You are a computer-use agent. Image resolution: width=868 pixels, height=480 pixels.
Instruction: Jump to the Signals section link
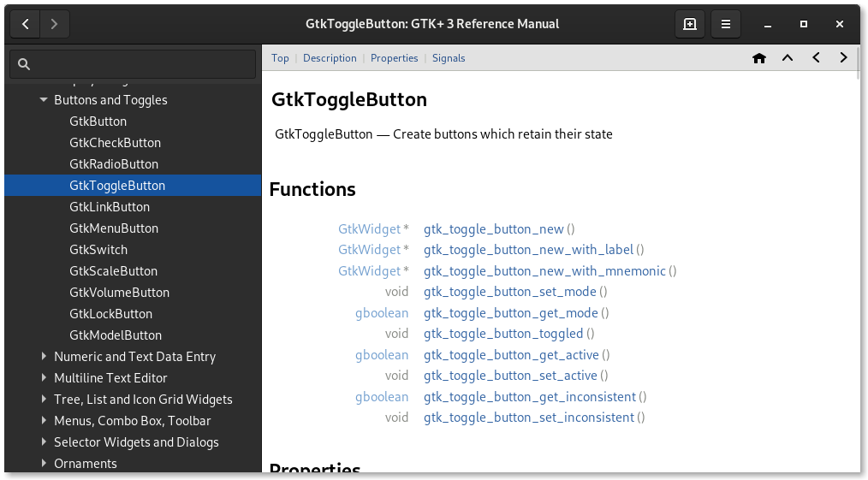[449, 58]
